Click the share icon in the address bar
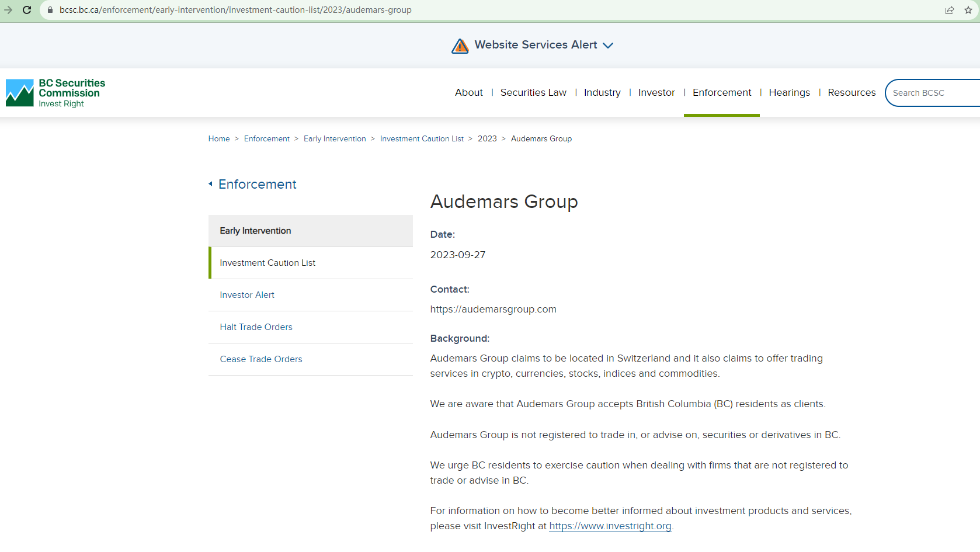The height and width of the screenshot is (552, 980). (x=949, y=10)
